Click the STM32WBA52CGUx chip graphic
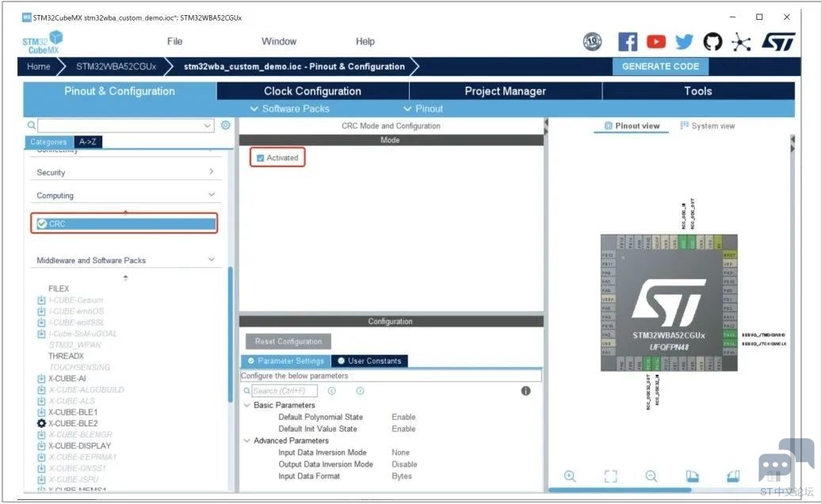 tap(669, 303)
